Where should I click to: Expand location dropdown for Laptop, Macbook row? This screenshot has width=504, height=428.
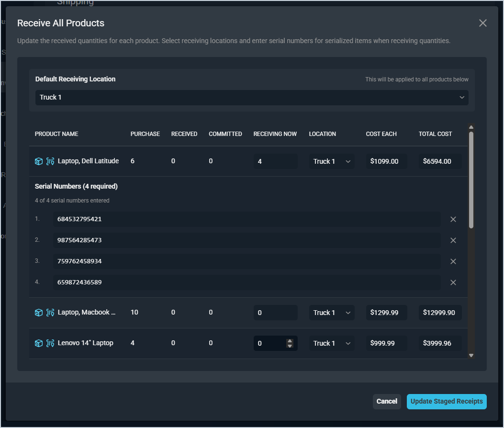click(332, 313)
